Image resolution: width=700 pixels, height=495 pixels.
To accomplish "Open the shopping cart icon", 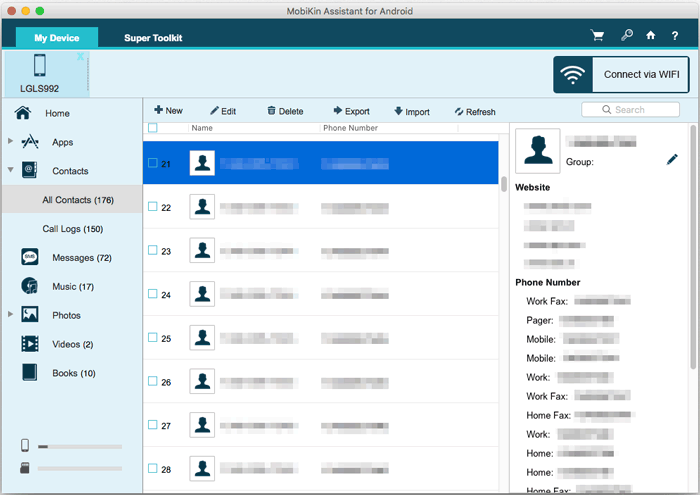I will click(x=597, y=35).
